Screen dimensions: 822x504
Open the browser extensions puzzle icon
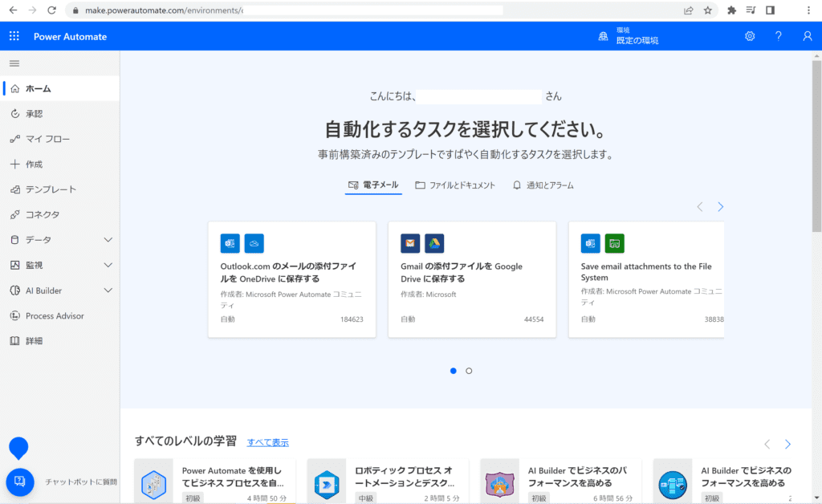[x=731, y=10]
